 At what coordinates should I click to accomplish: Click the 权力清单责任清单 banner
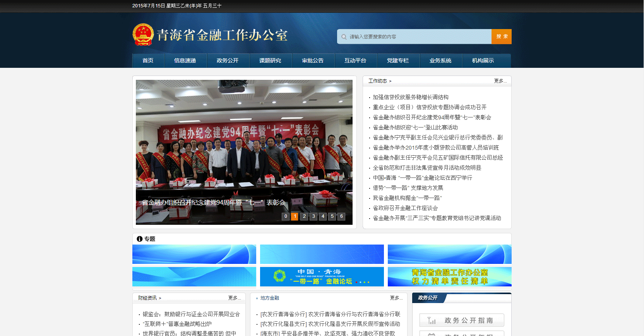[x=450, y=277]
